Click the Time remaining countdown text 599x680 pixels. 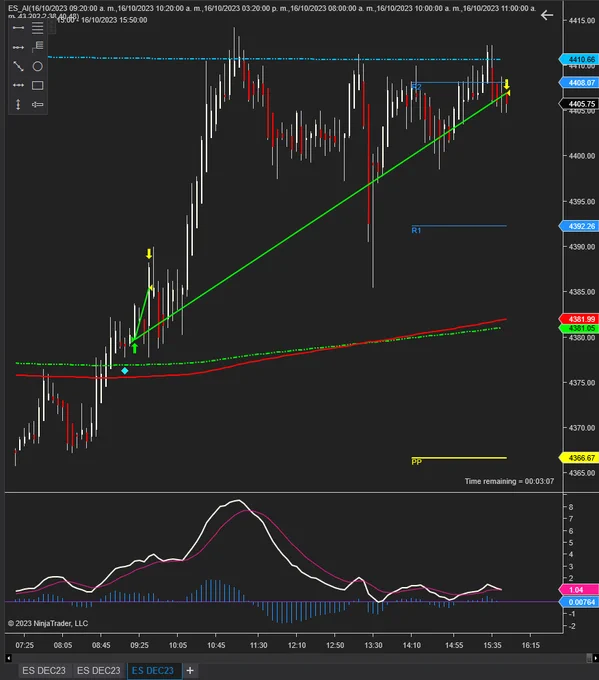pos(509,481)
